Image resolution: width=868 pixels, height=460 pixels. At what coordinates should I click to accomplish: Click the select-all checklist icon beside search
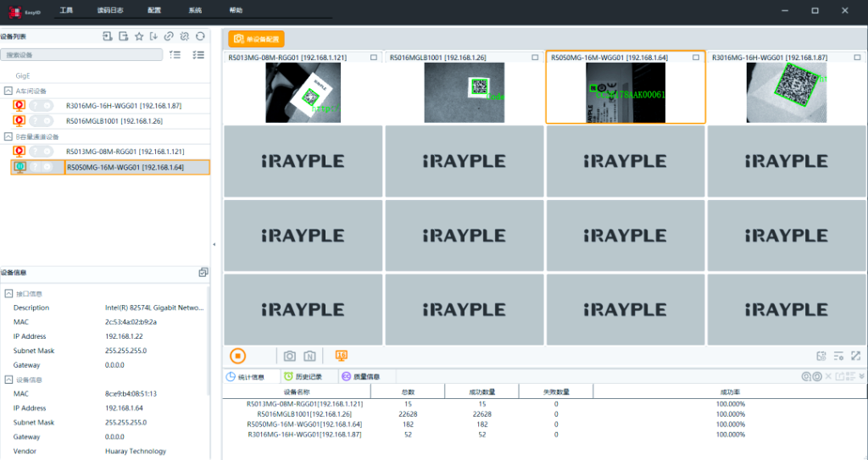[x=198, y=55]
